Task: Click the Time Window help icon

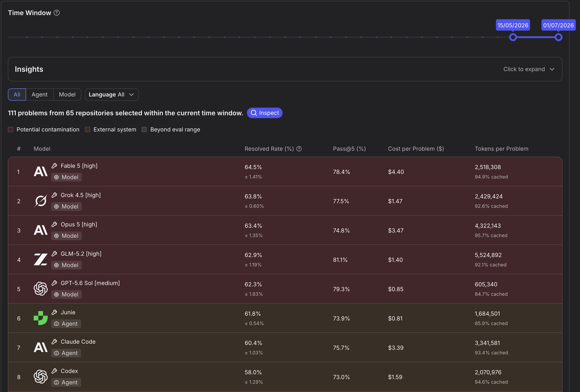Action: [x=57, y=13]
